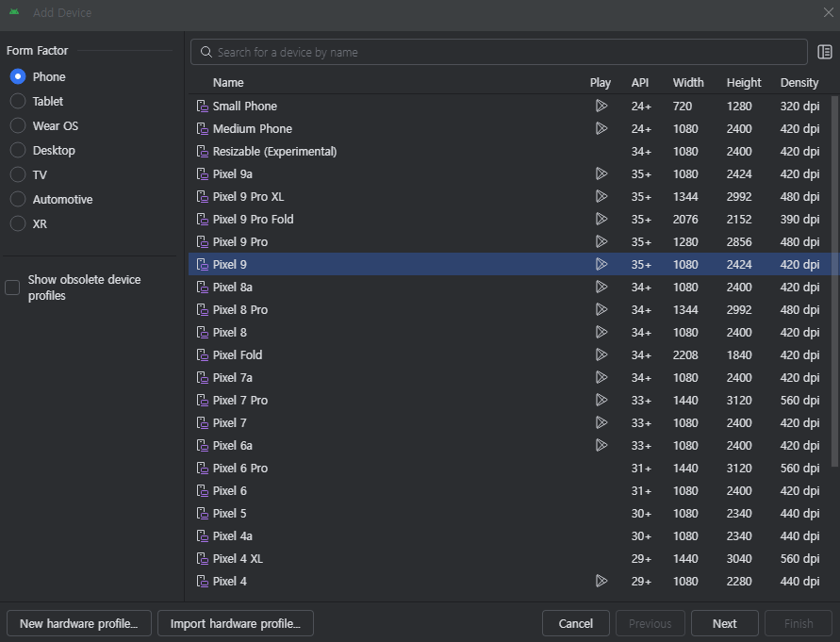This screenshot has height=642, width=840.
Task: Click the device list vertical scrollbar
Action: tap(834, 281)
